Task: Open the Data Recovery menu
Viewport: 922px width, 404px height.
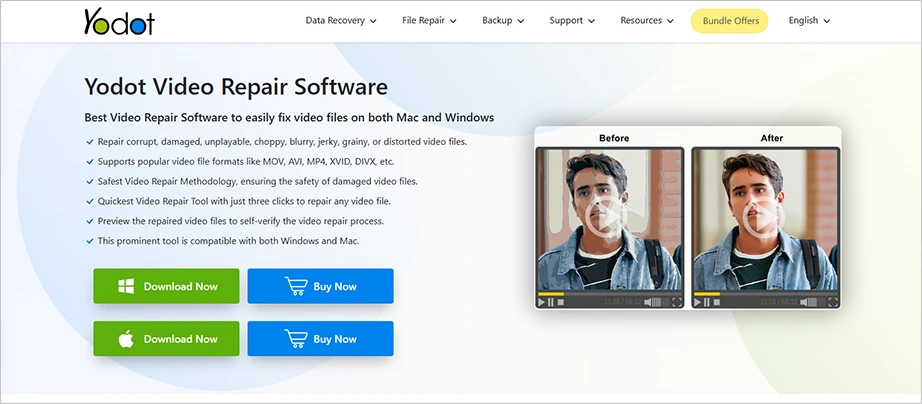Action: 341,21
